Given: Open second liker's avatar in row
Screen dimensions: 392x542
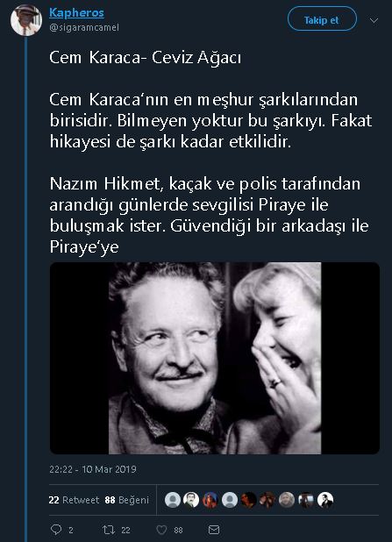Looking at the screenshot, I should [191, 500].
